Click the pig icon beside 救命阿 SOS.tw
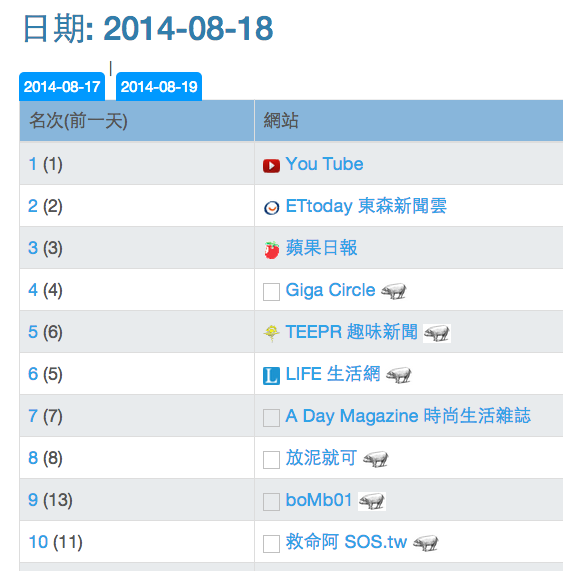The width and height of the screenshot is (563, 571). 426,543
